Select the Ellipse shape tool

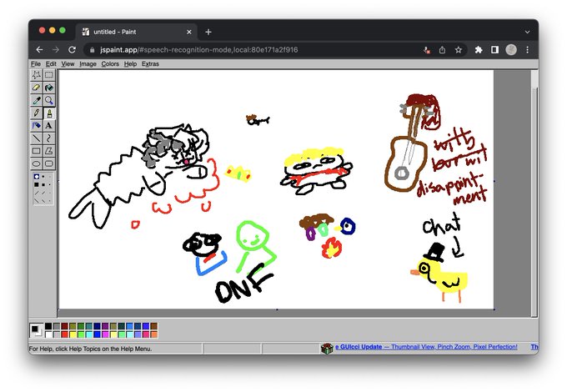(x=36, y=163)
